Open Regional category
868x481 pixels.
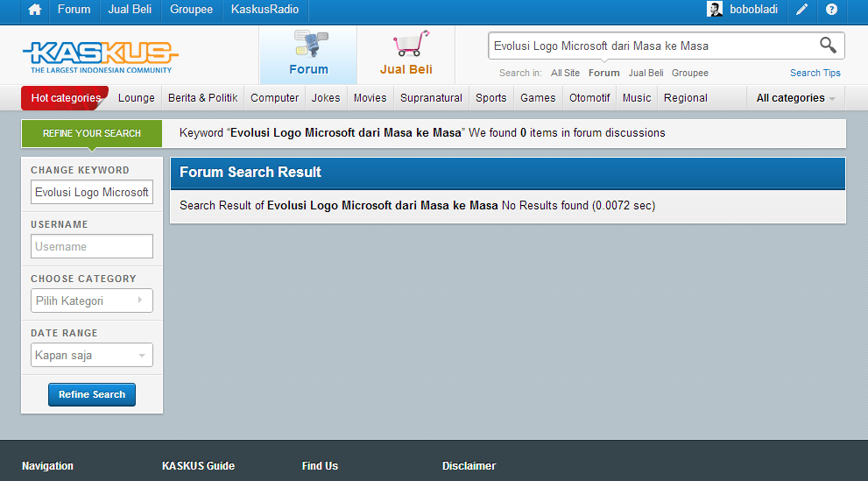point(685,98)
